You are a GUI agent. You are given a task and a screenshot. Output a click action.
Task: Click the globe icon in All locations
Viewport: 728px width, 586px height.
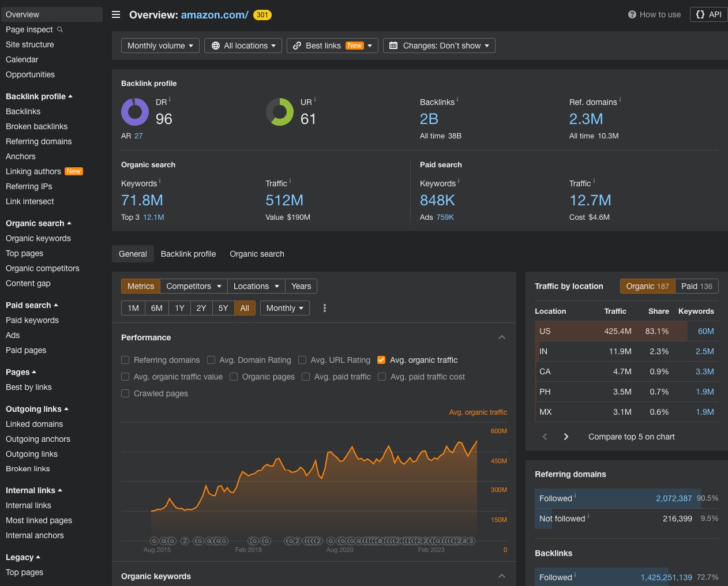(x=216, y=46)
